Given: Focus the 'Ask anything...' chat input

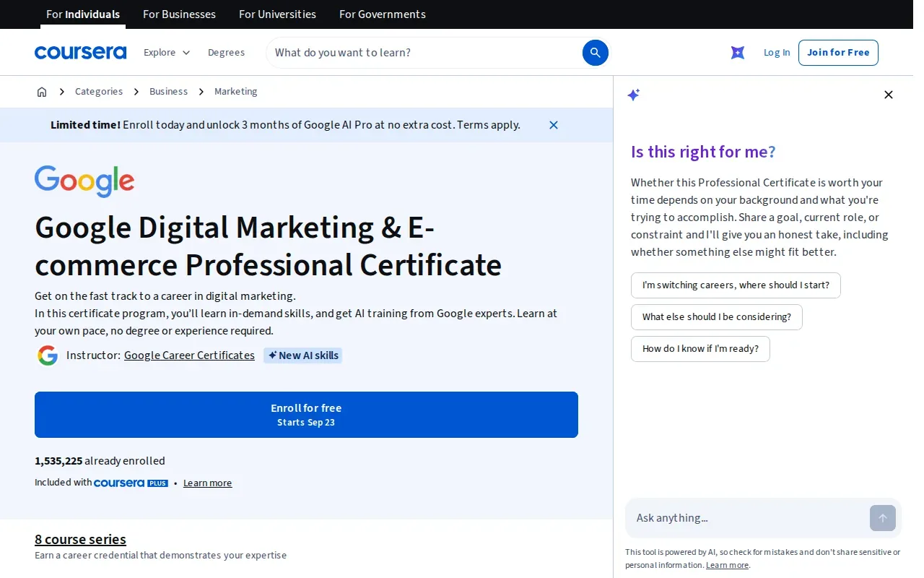Looking at the screenshot, I should pyautogui.click(x=749, y=518).
